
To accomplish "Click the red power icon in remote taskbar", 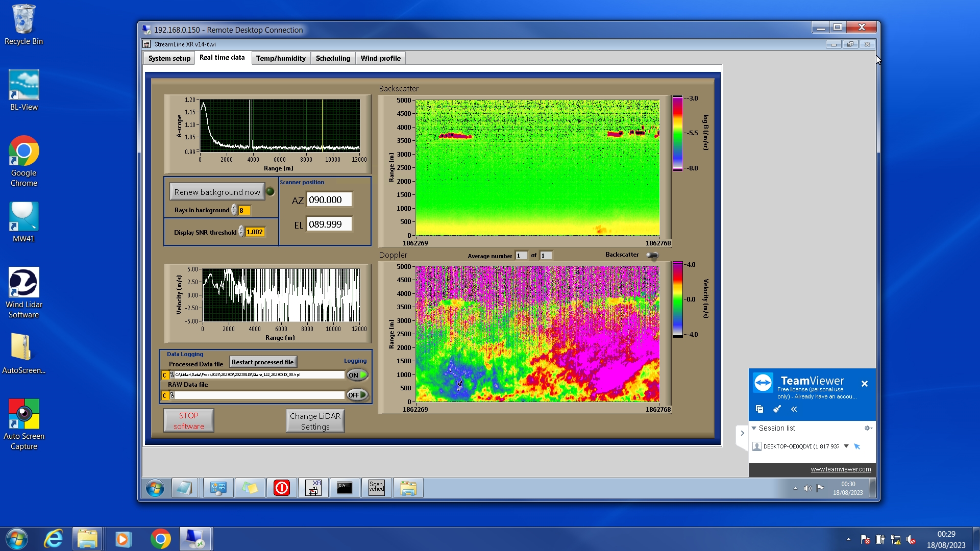I will 282,488.
